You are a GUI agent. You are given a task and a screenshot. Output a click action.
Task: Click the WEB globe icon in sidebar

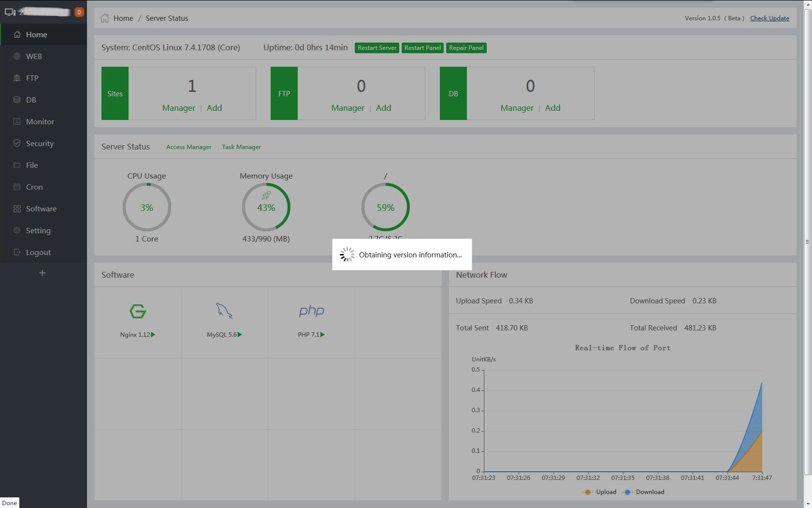pos(17,56)
